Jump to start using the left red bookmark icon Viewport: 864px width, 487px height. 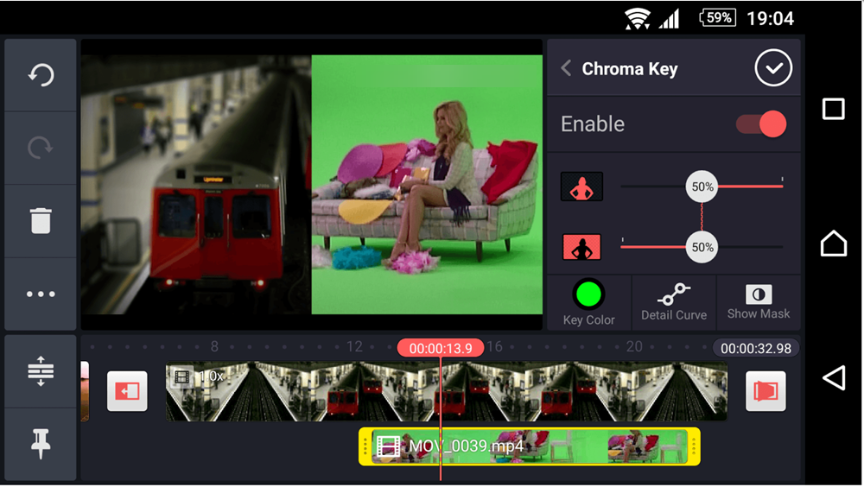pyautogui.click(x=127, y=391)
